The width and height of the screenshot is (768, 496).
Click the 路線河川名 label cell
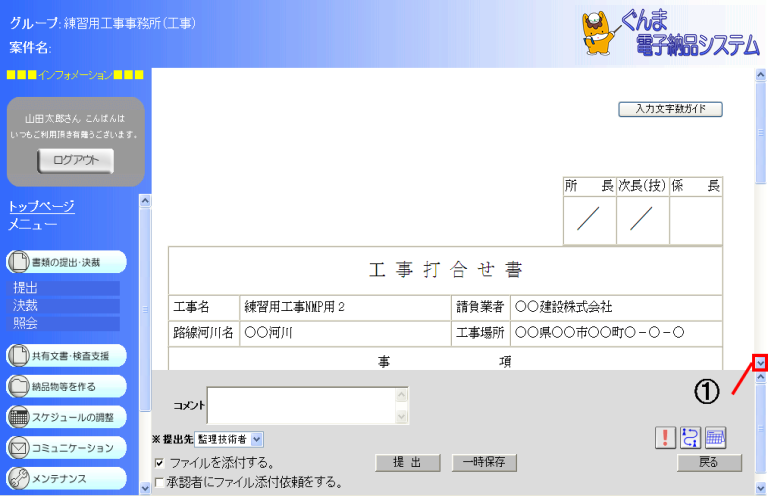[x=204, y=333]
